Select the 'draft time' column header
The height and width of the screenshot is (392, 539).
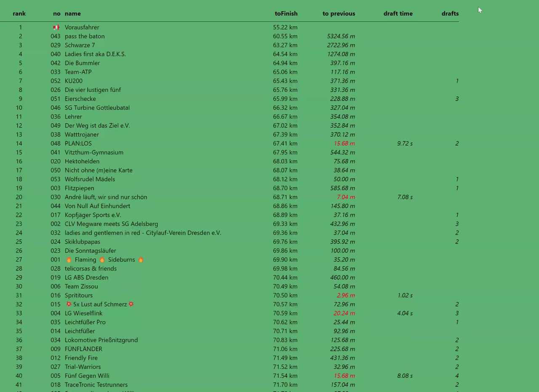(398, 13)
